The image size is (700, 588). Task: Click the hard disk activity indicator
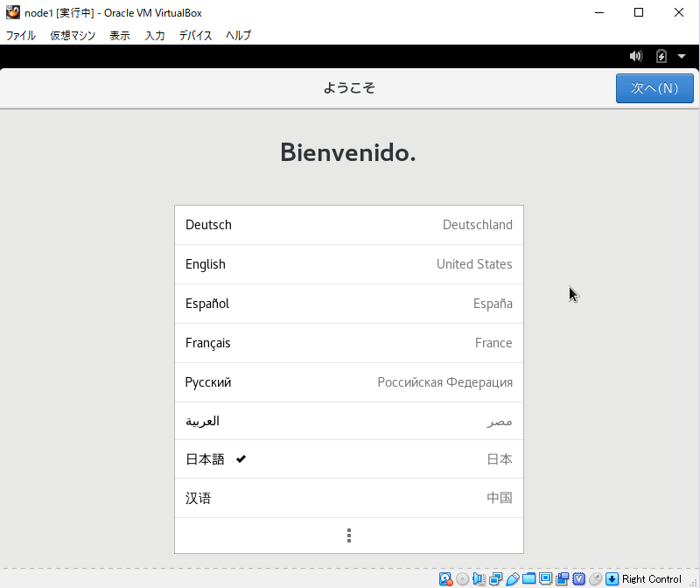point(445,579)
